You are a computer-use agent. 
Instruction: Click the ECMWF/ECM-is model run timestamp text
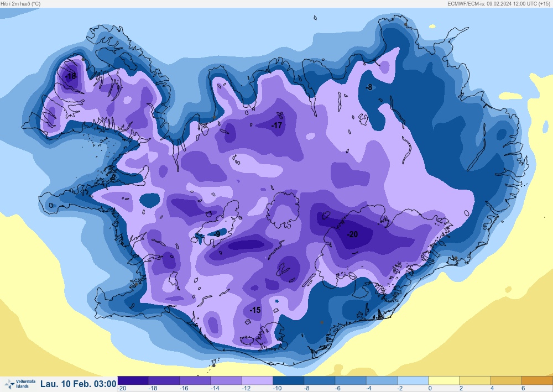pos(499,3)
